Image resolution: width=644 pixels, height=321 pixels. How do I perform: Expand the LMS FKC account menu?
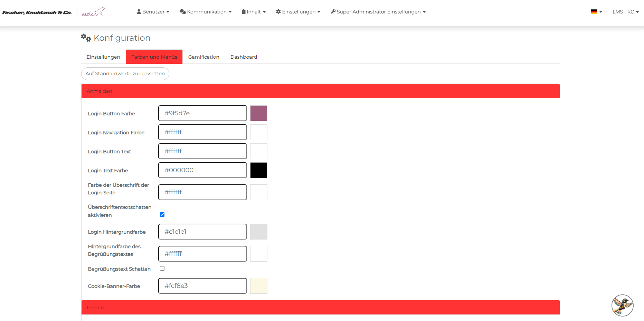625,12
